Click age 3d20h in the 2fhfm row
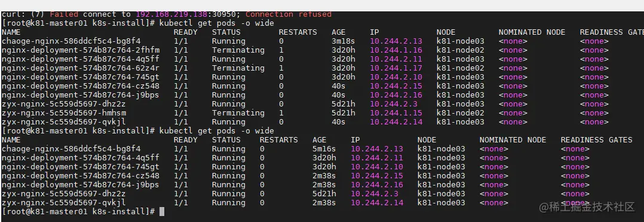 click(x=344, y=50)
